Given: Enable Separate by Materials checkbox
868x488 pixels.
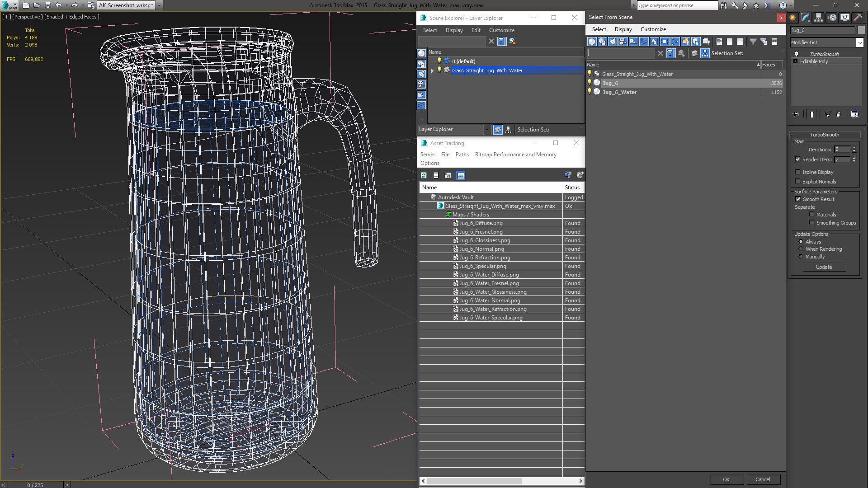Looking at the screenshot, I should (x=811, y=215).
